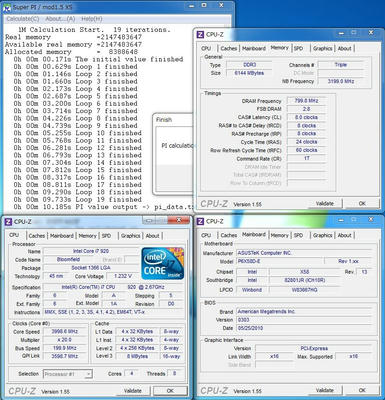The width and height of the screenshot is (385, 400).
Task: Click OK button in Memory window
Action: pyautogui.click(x=362, y=203)
